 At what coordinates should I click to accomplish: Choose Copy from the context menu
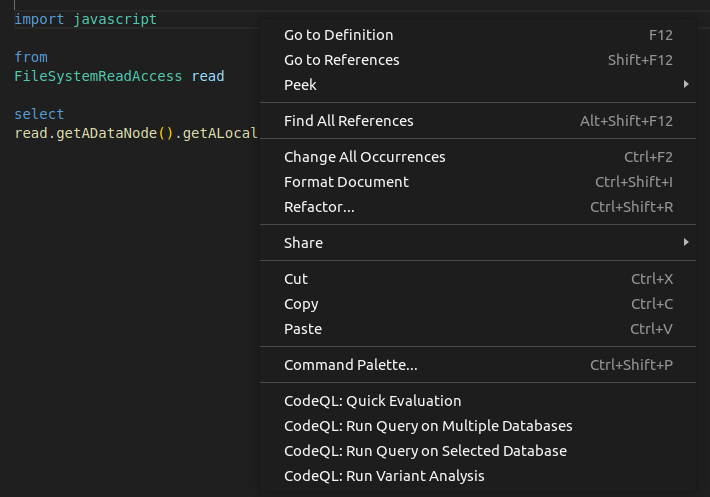click(x=301, y=304)
